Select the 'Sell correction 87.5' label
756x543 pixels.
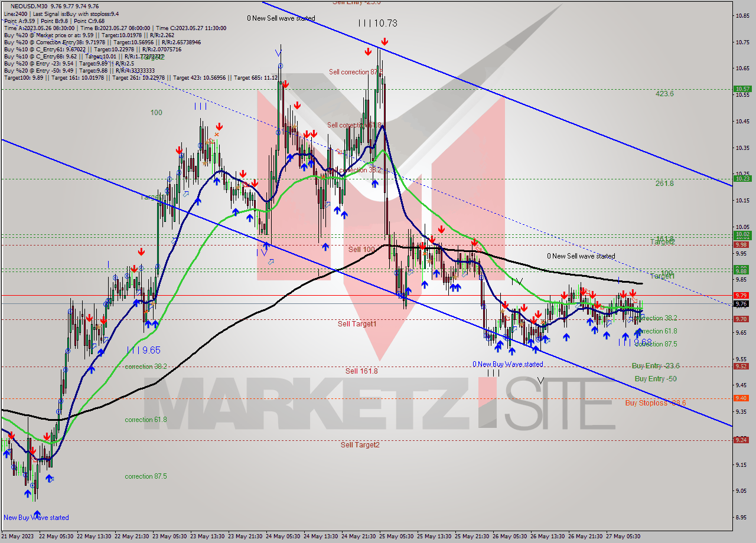(x=356, y=72)
